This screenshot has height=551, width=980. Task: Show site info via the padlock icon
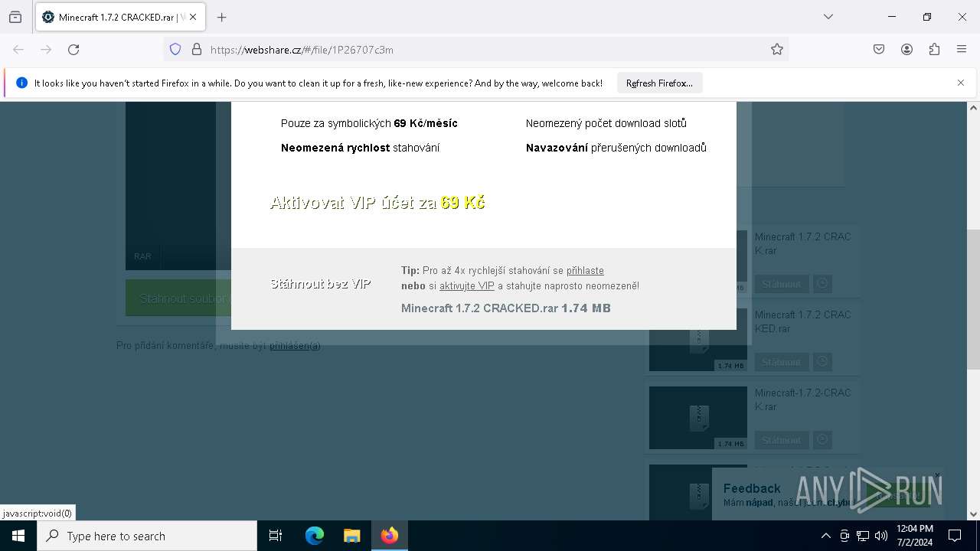tap(197, 50)
